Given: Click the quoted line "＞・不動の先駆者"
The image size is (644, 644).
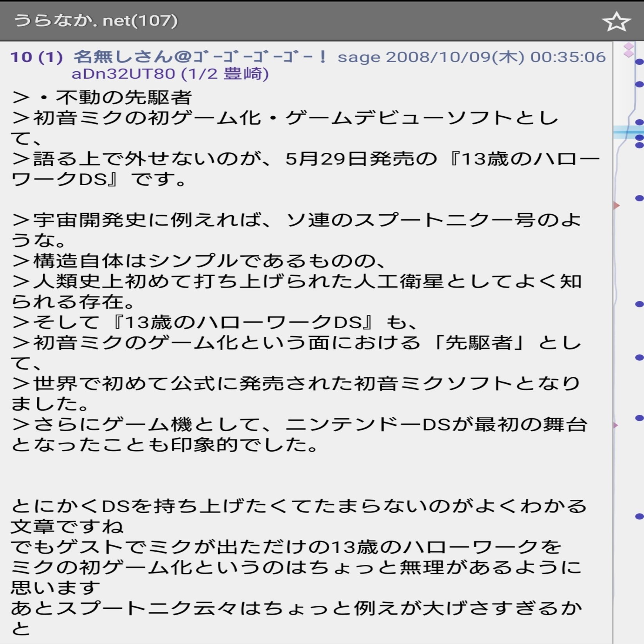Looking at the screenshot, I should [102, 98].
